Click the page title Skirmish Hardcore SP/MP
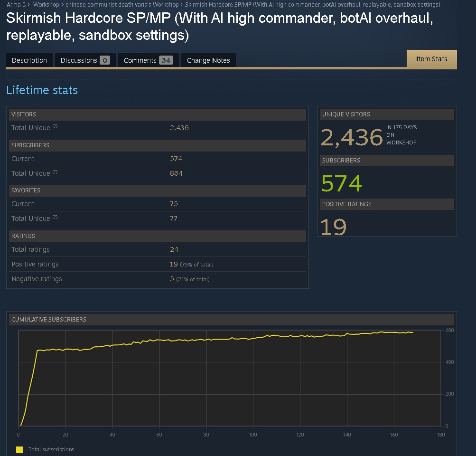The width and height of the screenshot is (476, 456). click(x=220, y=27)
